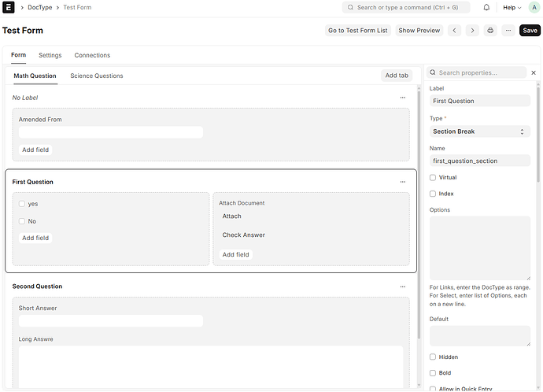Click the Options text area
The image size is (543, 392).
tap(479, 248)
